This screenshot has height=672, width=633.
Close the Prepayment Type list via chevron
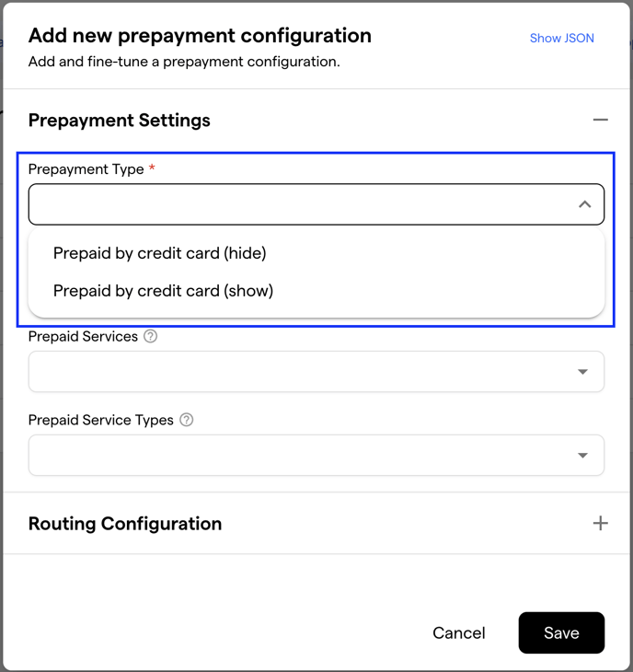584,204
